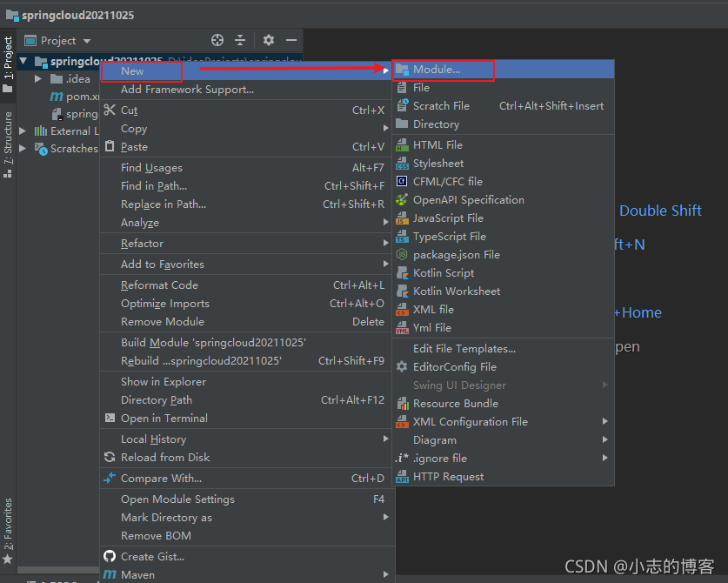
Task: Click the Compare With arrows icon
Action: [110, 478]
